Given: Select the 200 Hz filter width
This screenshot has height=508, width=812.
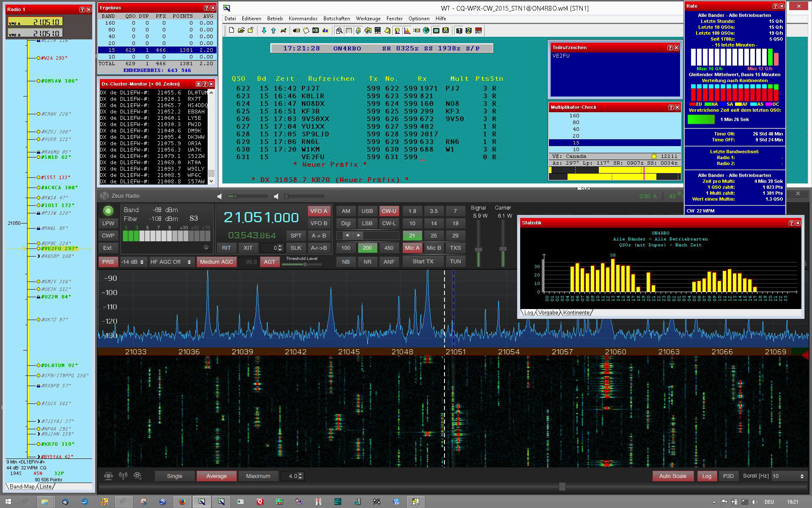Looking at the screenshot, I should coord(367,248).
